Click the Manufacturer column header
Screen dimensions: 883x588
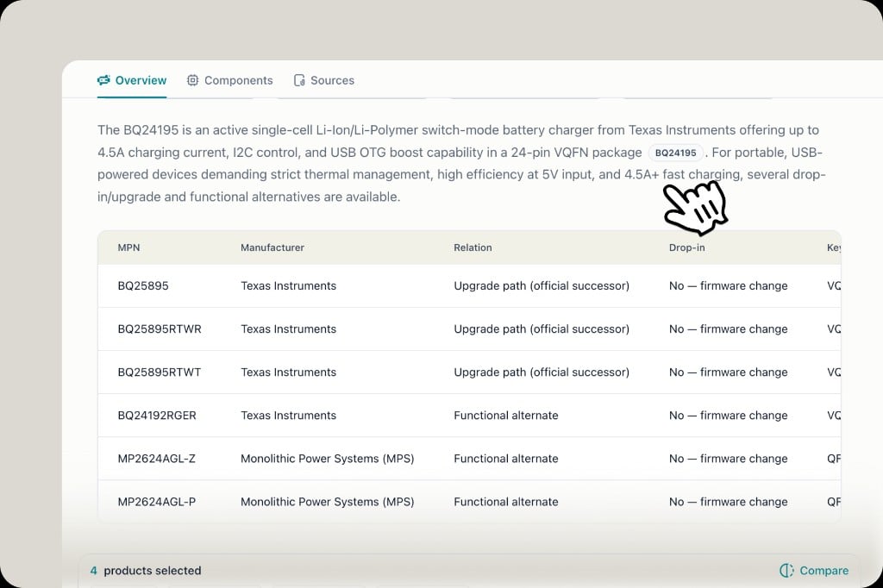(x=272, y=247)
